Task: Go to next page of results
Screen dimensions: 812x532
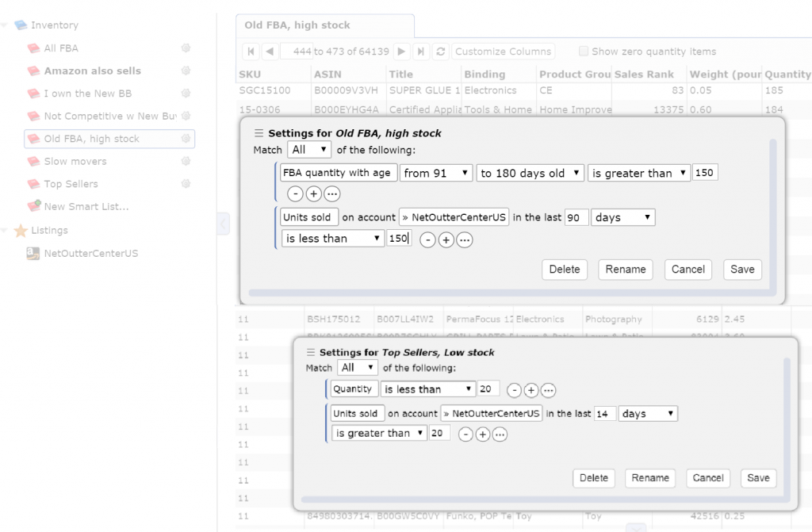Action: (401, 52)
